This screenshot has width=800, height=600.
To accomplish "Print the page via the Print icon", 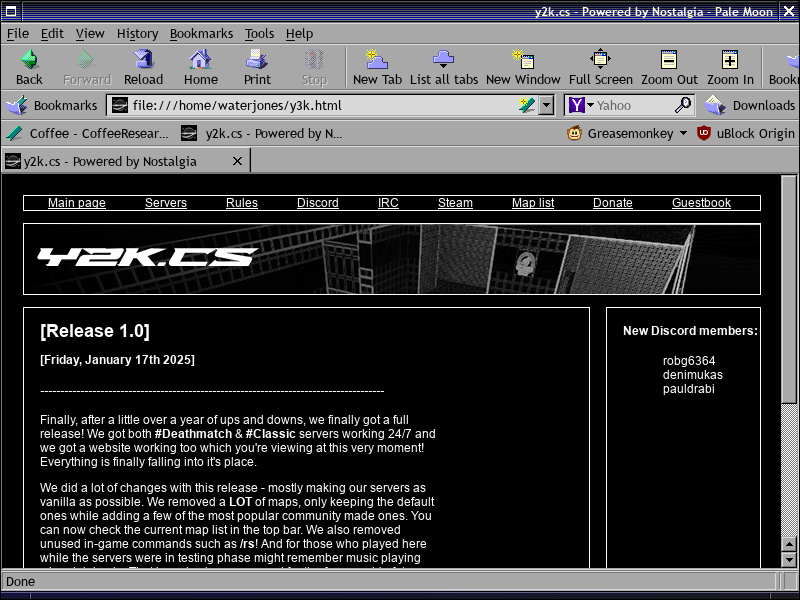I will pos(257,67).
